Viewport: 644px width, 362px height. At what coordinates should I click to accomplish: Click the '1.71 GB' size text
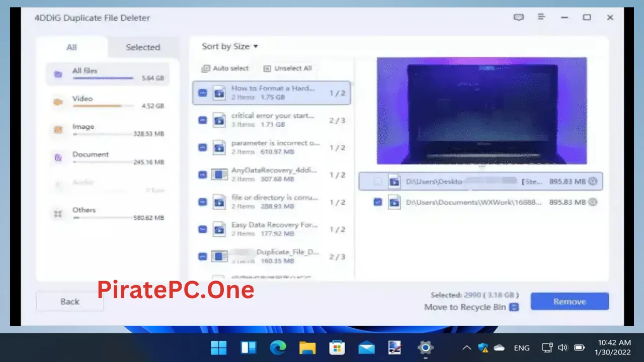(273, 125)
